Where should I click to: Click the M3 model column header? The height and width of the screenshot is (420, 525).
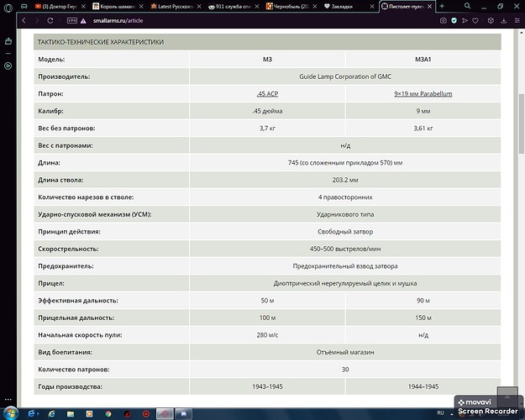(x=267, y=60)
